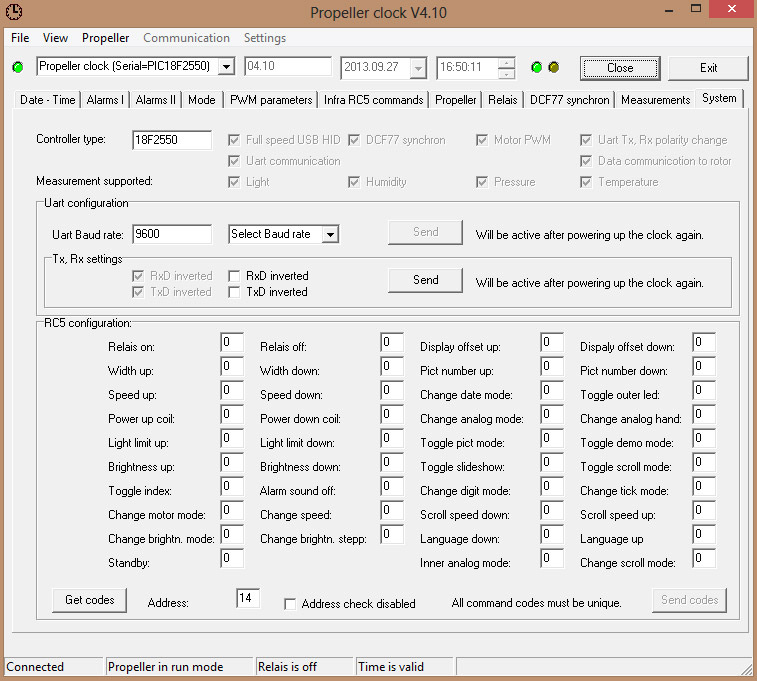Image resolution: width=757 pixels, height=681 pixels.
Task: Click the Toggle slideshow code field
Action: tap(552, 462)
